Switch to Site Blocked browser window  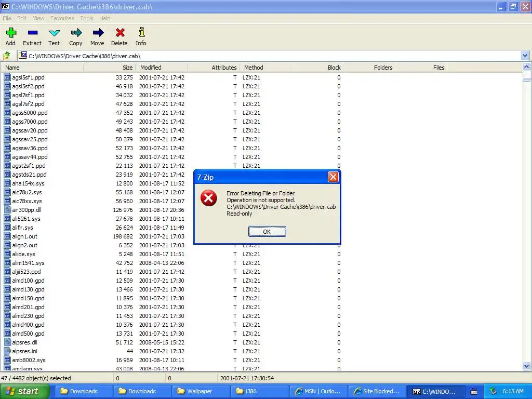pos(377,391)
